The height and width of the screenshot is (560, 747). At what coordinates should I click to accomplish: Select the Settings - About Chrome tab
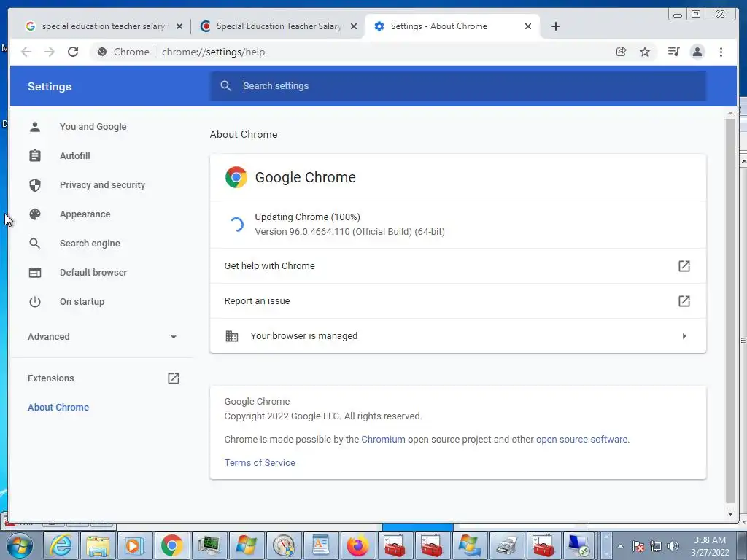click(x=452, y=26)
